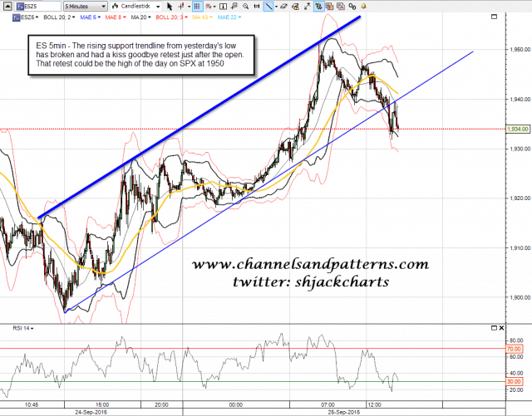Viewport: 532px width, 416px height.
Task: Click the ESZ5 symbol input field
Action: 38,6
